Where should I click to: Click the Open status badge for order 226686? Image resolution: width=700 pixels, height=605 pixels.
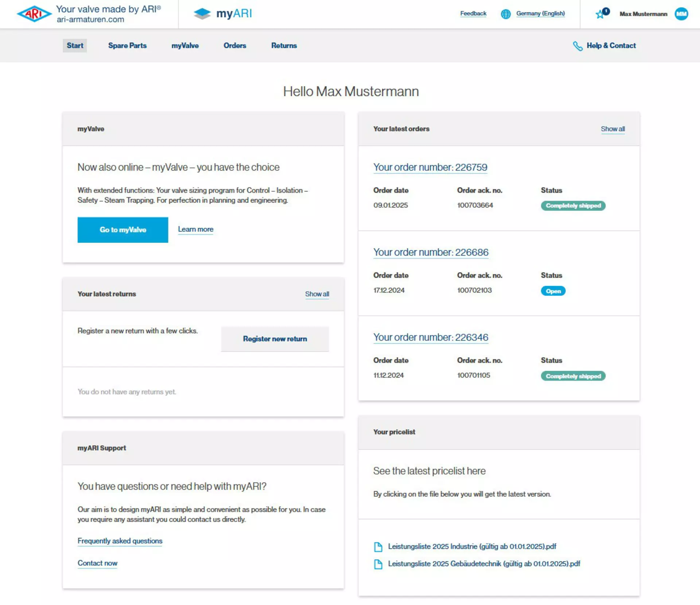pos(553,291)
